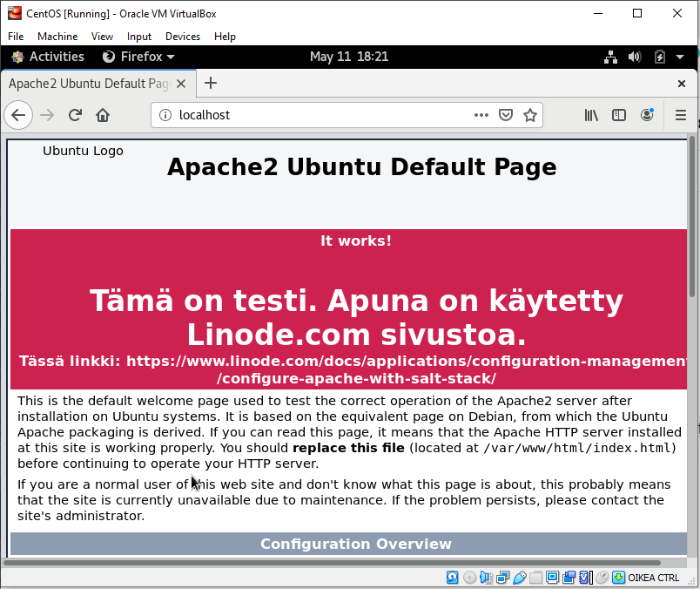700x589 pixels.
Task: Bookmark this page with the star icon
Action: [x=529, y=115]
